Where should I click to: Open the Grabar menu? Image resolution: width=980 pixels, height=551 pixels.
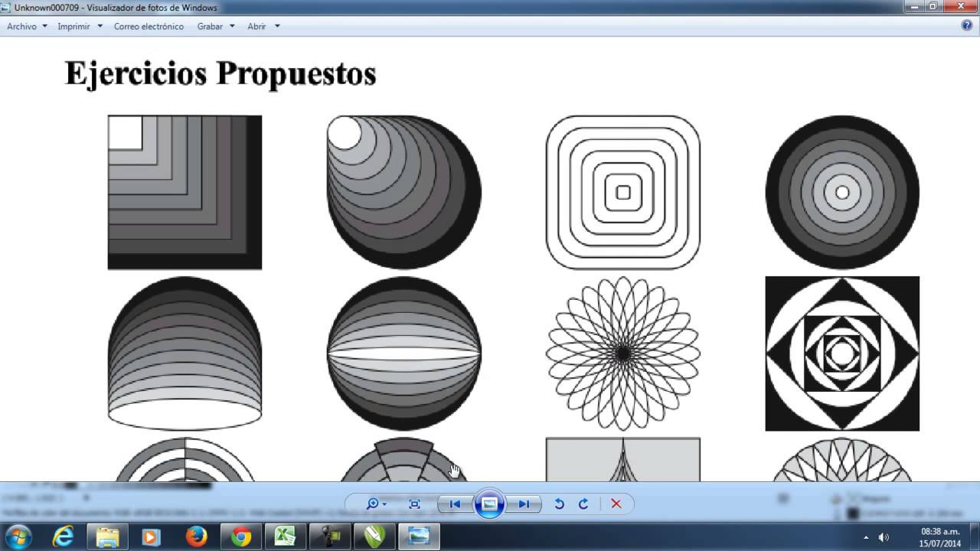[x=210, y=26]
